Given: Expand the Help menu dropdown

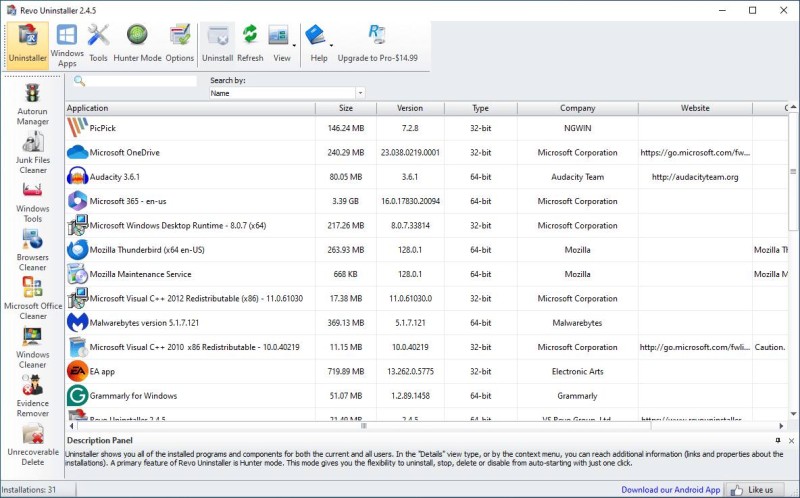Looking at the screenshot, I should click(331, 45).
